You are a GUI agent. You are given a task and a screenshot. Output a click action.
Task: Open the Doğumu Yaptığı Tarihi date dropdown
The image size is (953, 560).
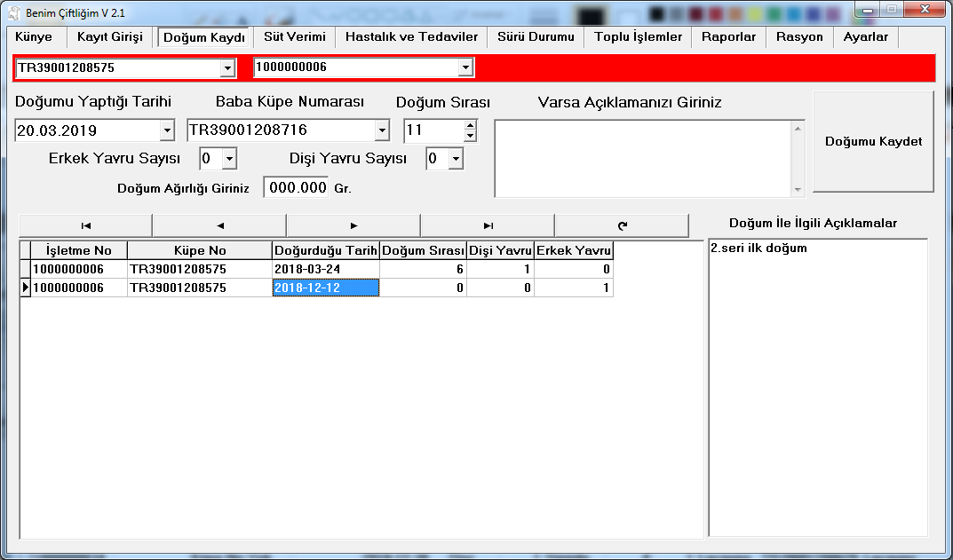click(x=167, y=130)
